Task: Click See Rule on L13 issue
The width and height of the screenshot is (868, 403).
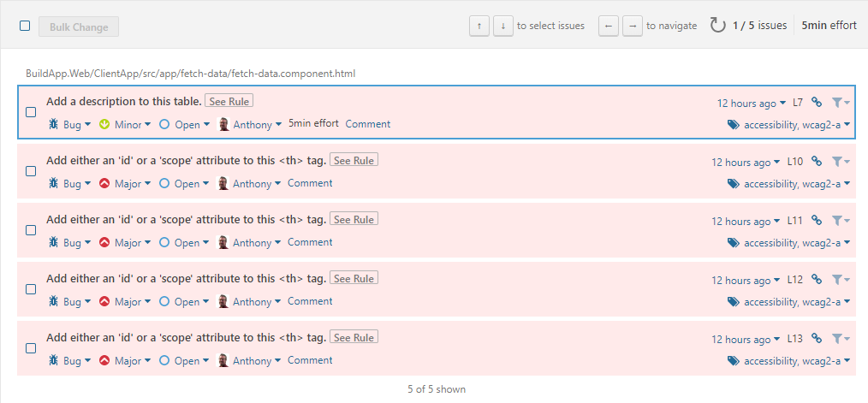Action: click(354, 338)
